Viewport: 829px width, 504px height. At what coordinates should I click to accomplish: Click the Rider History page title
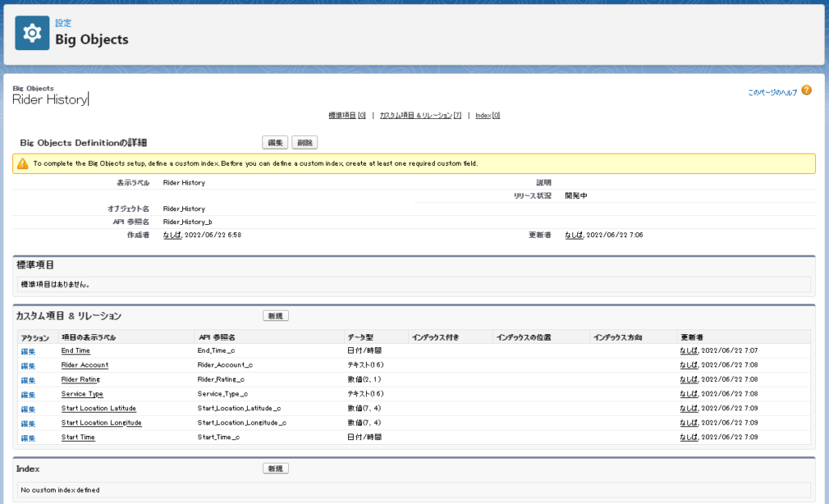(49, 100)
